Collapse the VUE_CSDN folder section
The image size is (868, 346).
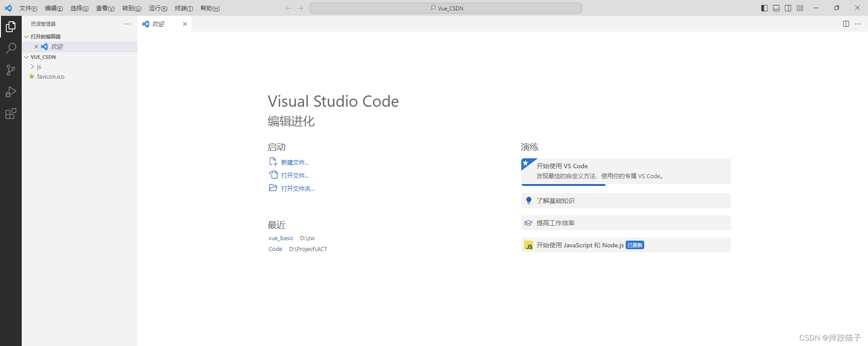click(26, 57)
